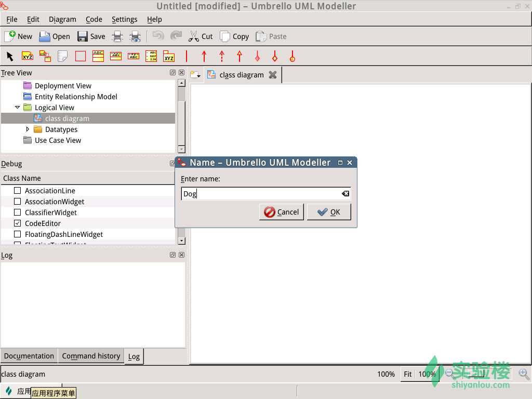Image resolution: width=532 pixels, height=399 pixels.
Task: Click the Open toolbar button
Action: (x=54, y=36)
